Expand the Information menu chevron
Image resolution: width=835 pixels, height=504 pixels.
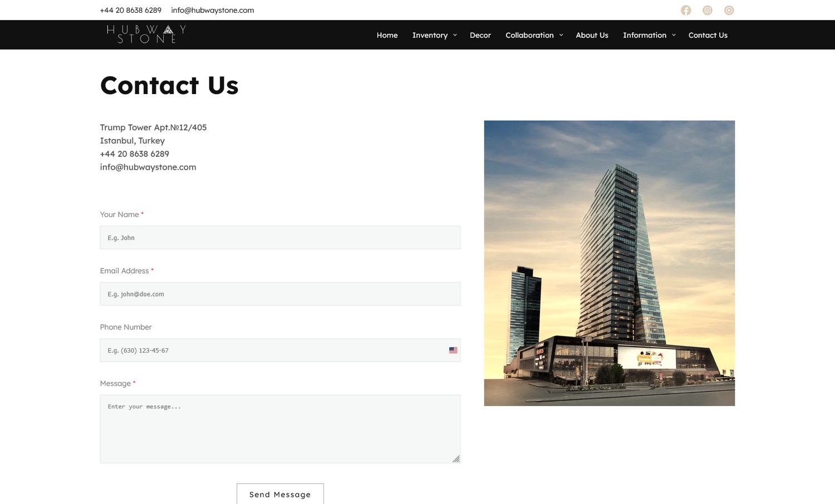674,35
